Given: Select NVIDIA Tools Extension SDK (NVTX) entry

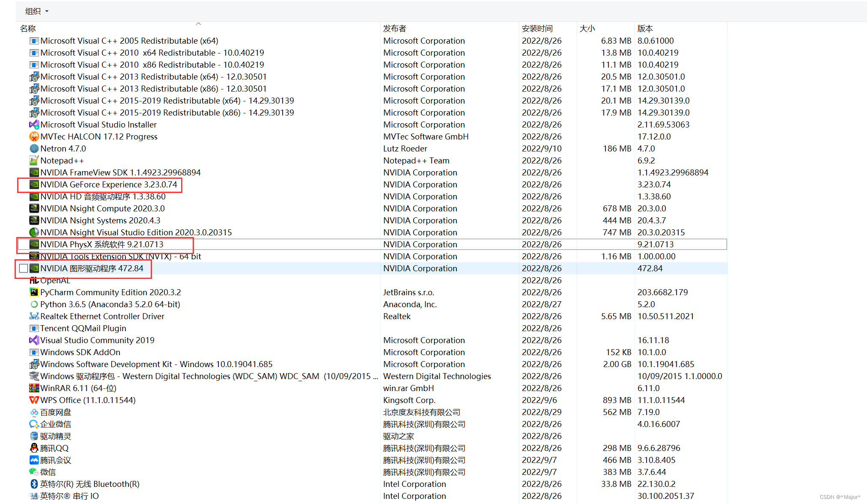Looking at the screenshot, I should pyautogui.click(x=372, y=256).
